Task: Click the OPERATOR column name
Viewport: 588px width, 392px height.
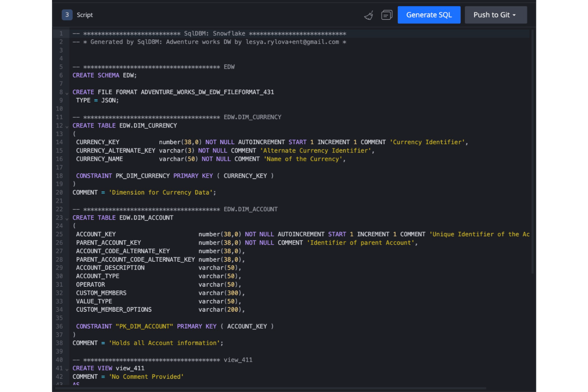Action: click(90, 284)
